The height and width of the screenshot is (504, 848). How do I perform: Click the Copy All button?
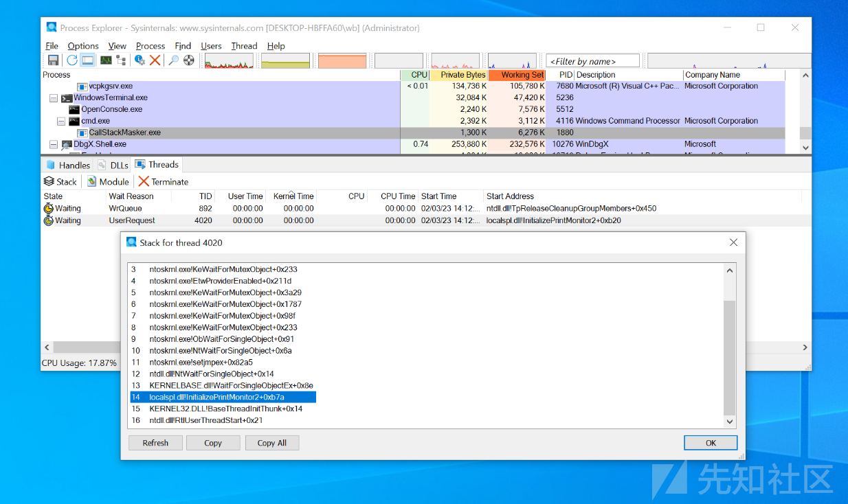(272, 443)
